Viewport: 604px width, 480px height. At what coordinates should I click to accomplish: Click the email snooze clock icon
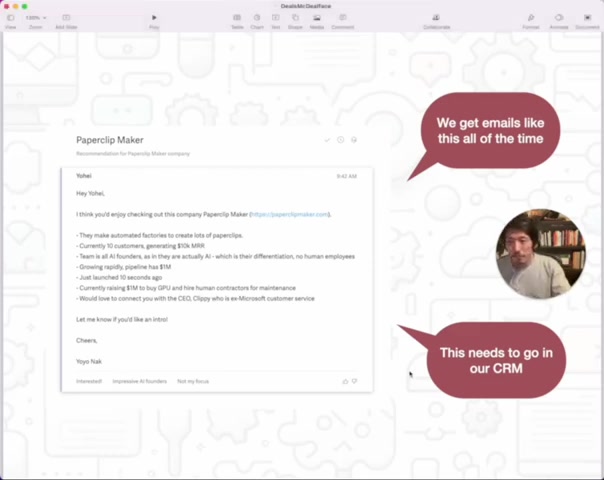[x=341, y=139]
